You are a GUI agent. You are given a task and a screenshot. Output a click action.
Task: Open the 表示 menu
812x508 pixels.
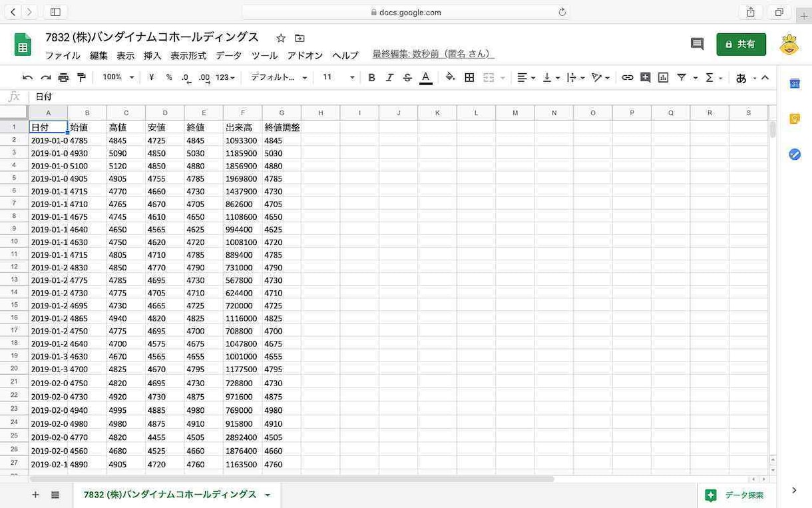coord(125,56)
